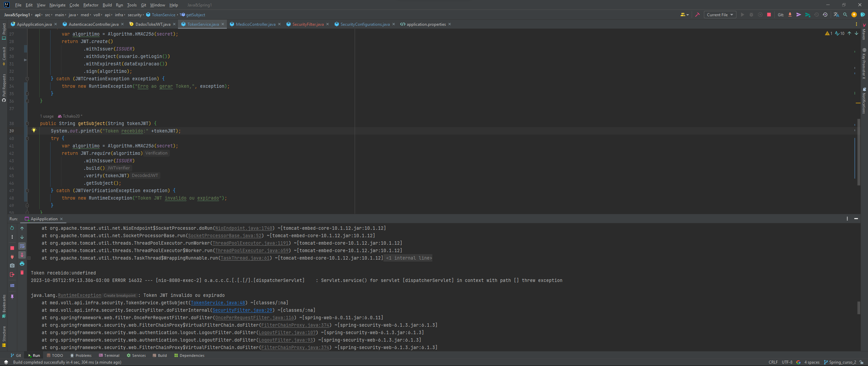This screenshot has height=366, width=868.
Task: Toggle Key Promoter X tool window
Action: pyautogui.click(x=864, y=64)
